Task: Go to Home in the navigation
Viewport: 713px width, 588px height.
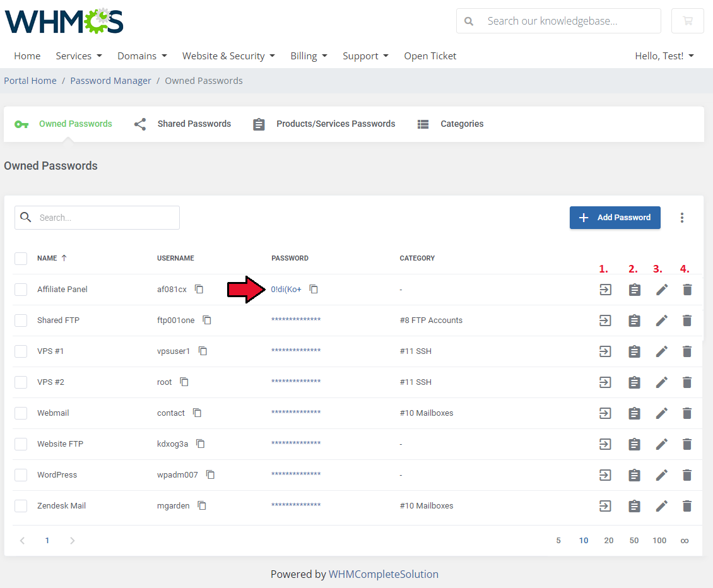Action: click(27, 56)
